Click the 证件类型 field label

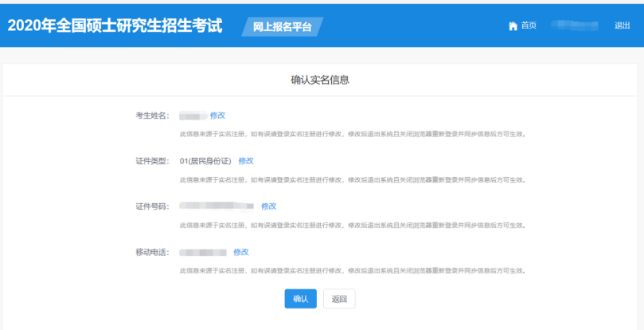click(152, 161)
